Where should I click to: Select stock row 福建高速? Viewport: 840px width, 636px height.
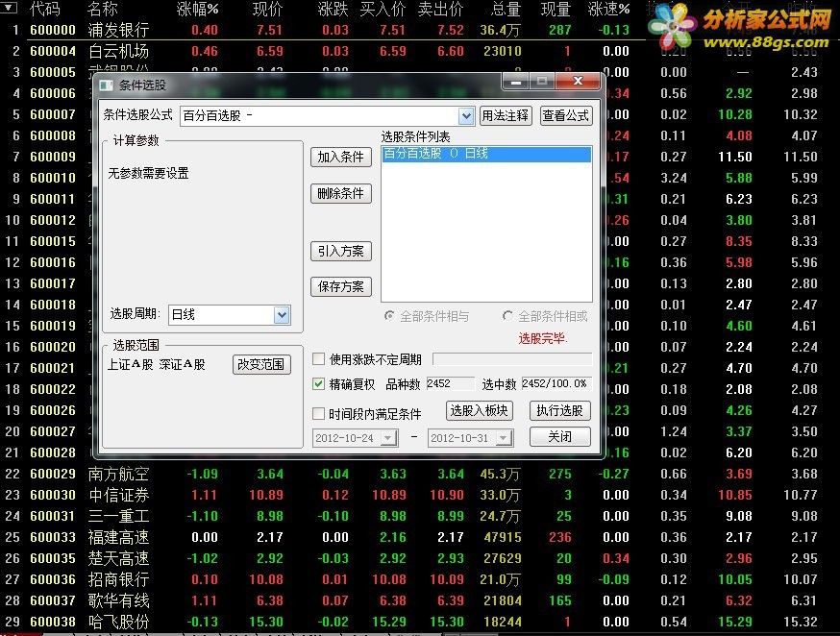(118, 537)
